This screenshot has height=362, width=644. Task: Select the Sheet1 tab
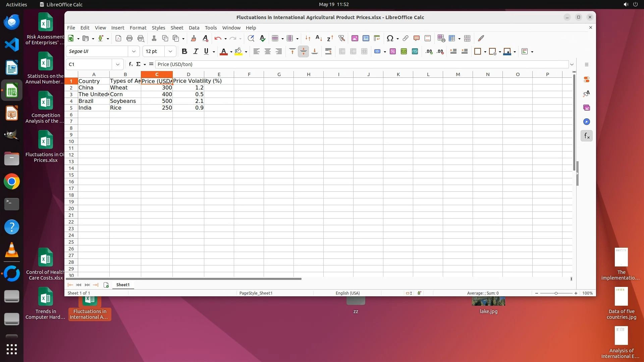pos(123,285)
